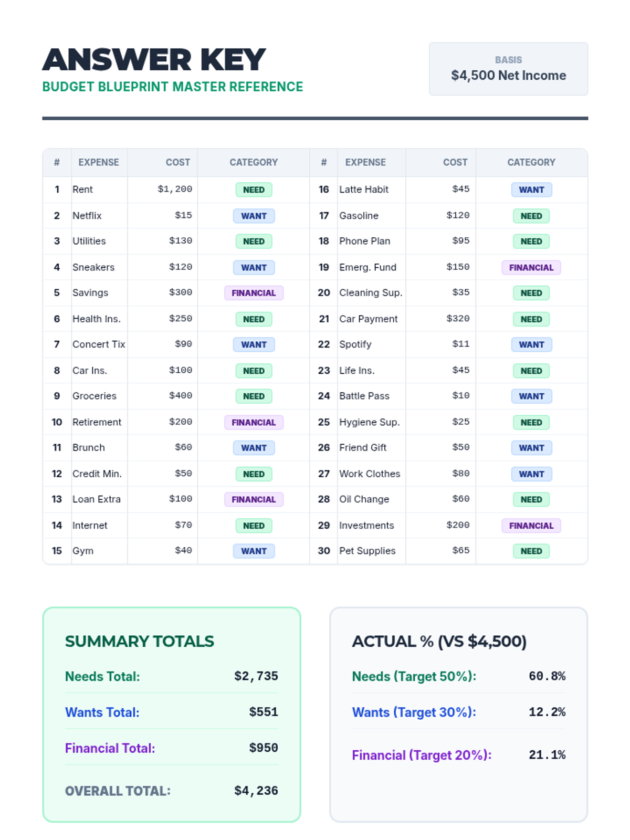
Task: Click the Wants Total label in the summary
Action: [102, 712]
